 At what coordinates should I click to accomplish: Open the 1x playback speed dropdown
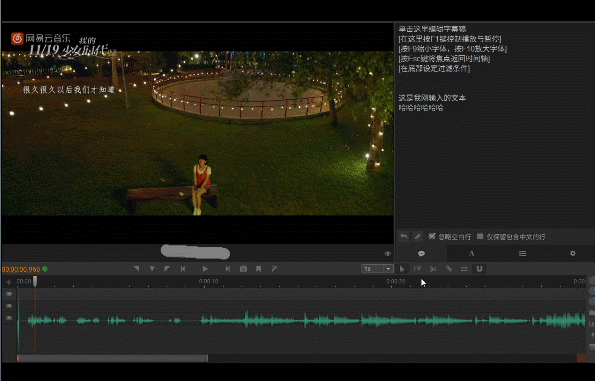pyautogui.click(x=376, y=269)
